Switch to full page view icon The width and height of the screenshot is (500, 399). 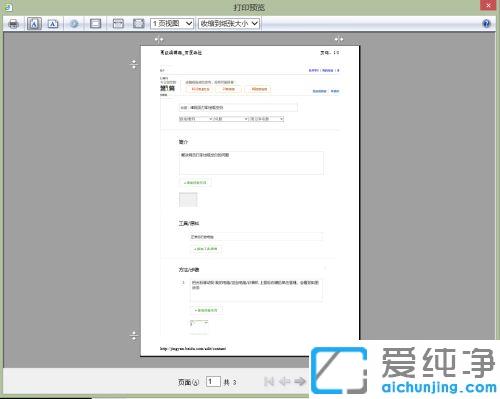[139, 24]
